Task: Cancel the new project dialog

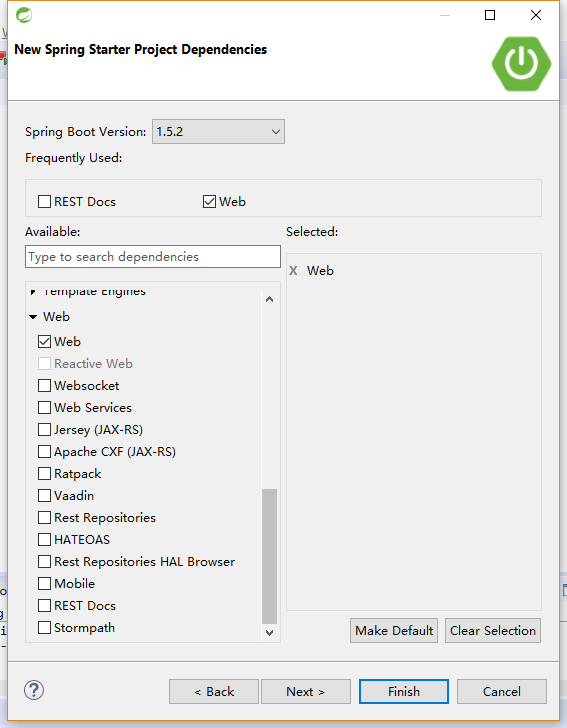Action: [502, 692]
